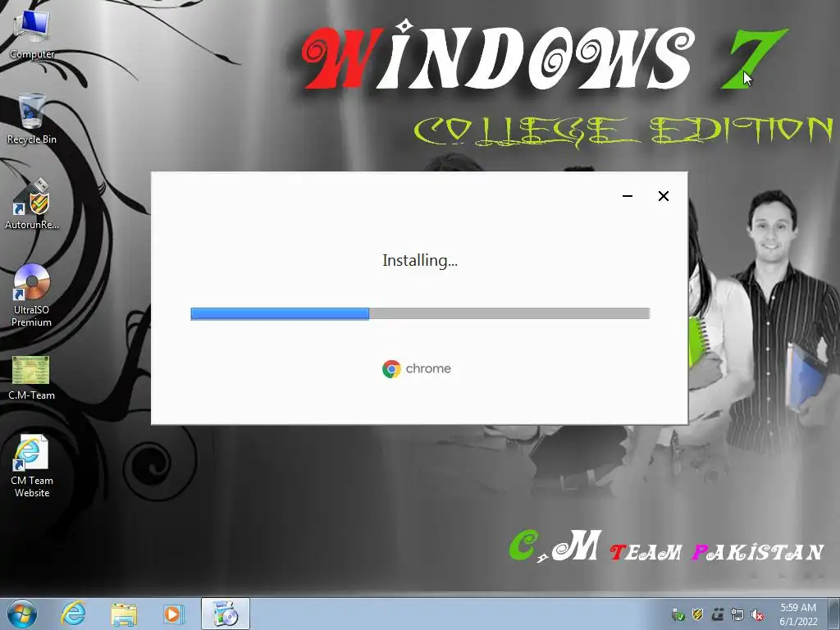The width and height of the screenshot is (840, 630).
Task: Select the C.M-Team desktop icon
Action: pos(32,377)
